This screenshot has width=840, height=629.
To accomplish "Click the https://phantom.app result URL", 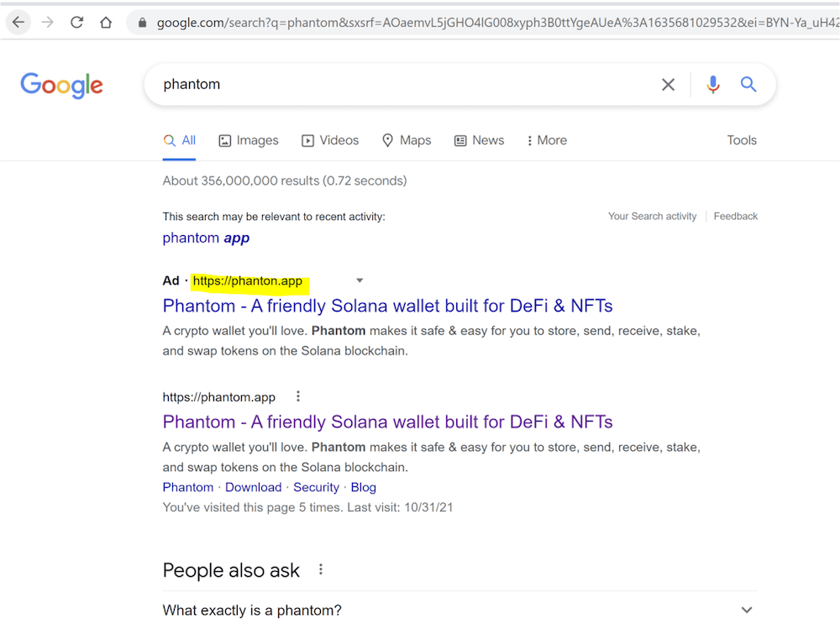I will (x=219, y=397).
